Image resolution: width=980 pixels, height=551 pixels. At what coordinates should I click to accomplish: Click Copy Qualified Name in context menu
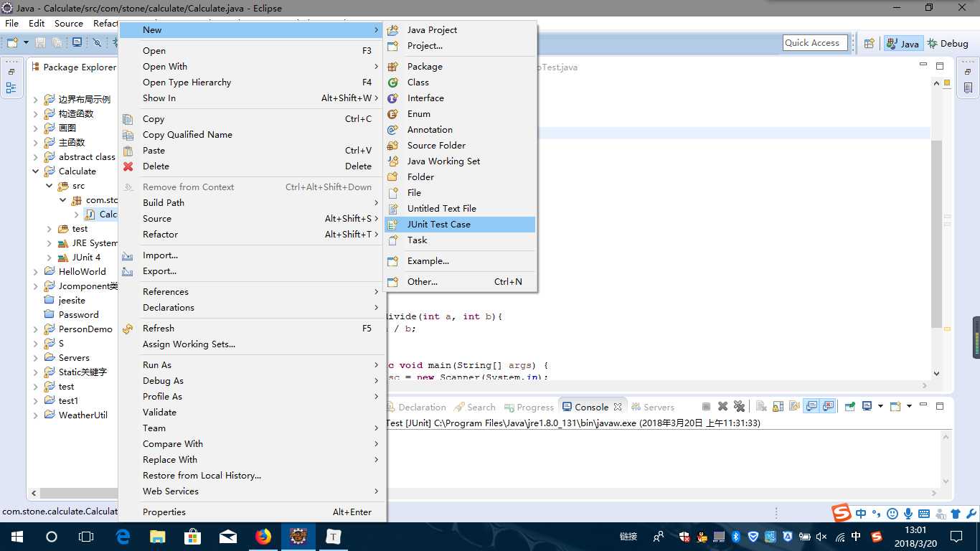253,135
